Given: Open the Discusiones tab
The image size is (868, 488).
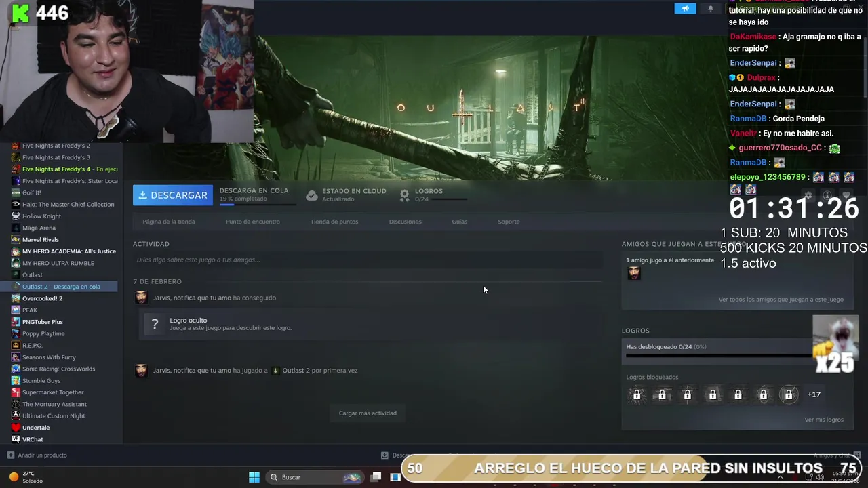Looking at the screenshot, I should pyautogui.click(x=405, y=222).
